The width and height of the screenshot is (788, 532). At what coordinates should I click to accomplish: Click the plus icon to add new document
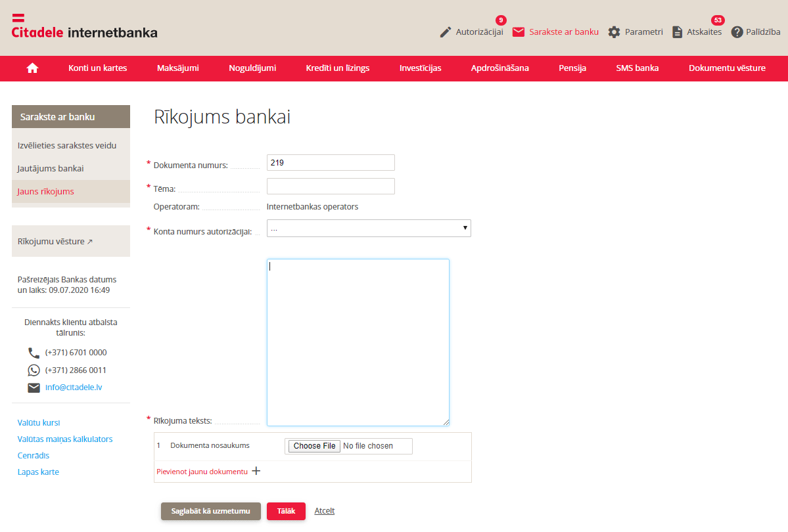tap(256, 471)
